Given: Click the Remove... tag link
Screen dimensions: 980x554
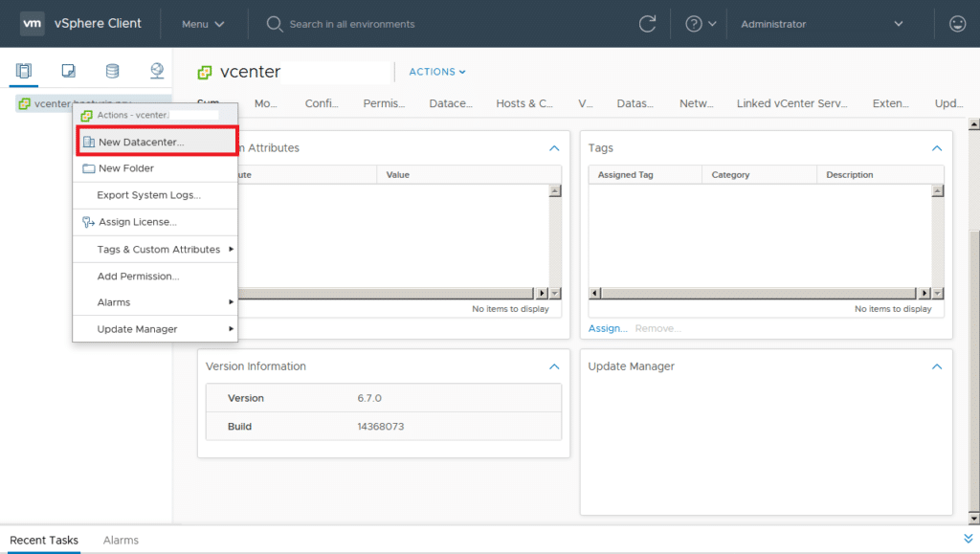Looking at the screenshot, I should (x=658, y=328).
